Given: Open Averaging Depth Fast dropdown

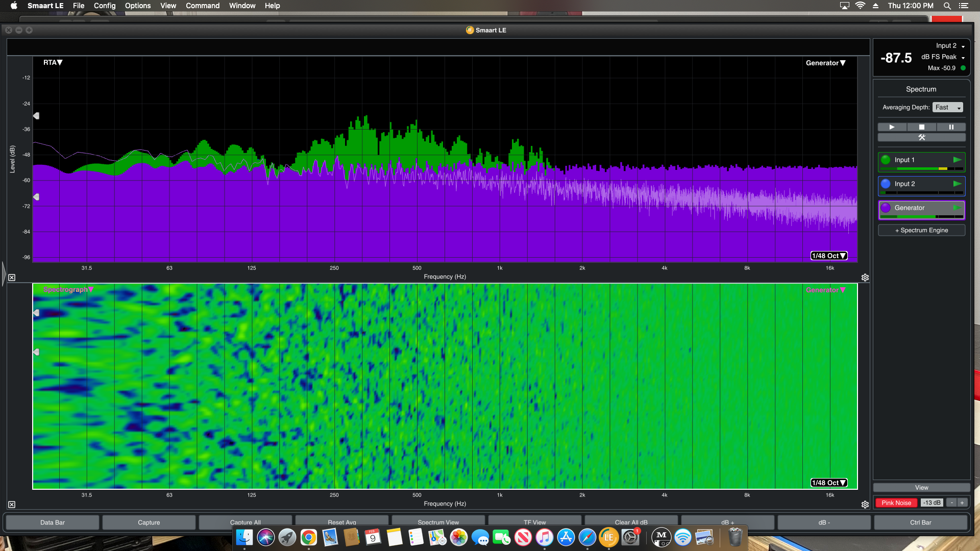Looking at the screenshot, I should 948,107.
